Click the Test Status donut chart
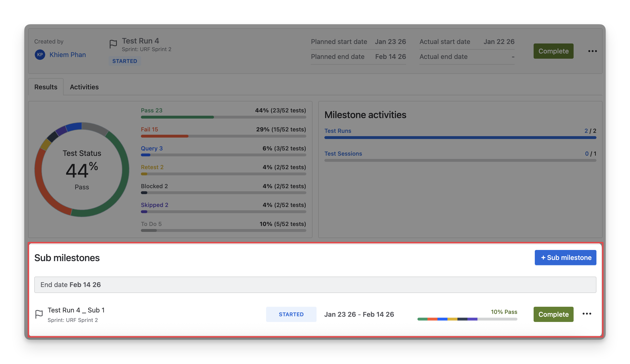 [x=82, y=170]
